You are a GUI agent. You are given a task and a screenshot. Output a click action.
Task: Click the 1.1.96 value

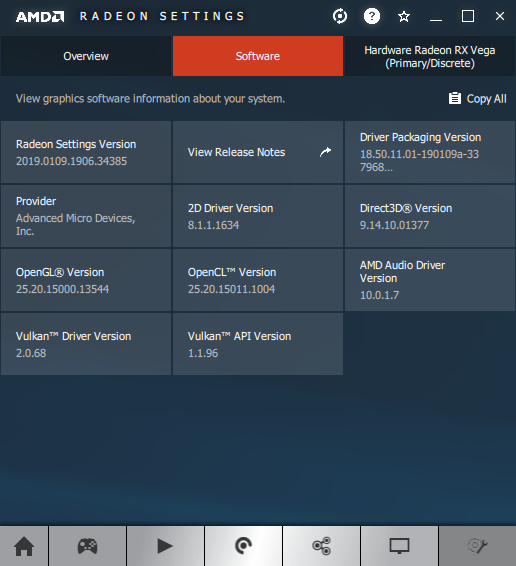[203, 353]
